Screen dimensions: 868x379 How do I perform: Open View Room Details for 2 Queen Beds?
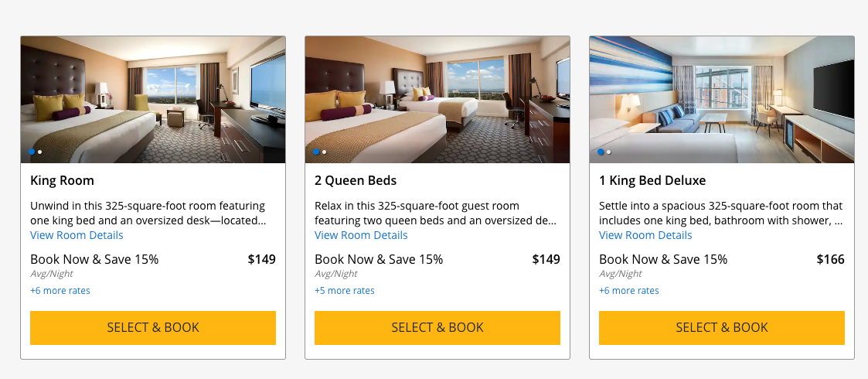tap(361, 235)
